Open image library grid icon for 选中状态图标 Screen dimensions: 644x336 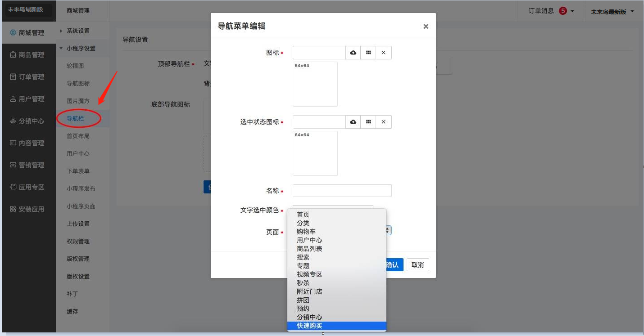368,122
